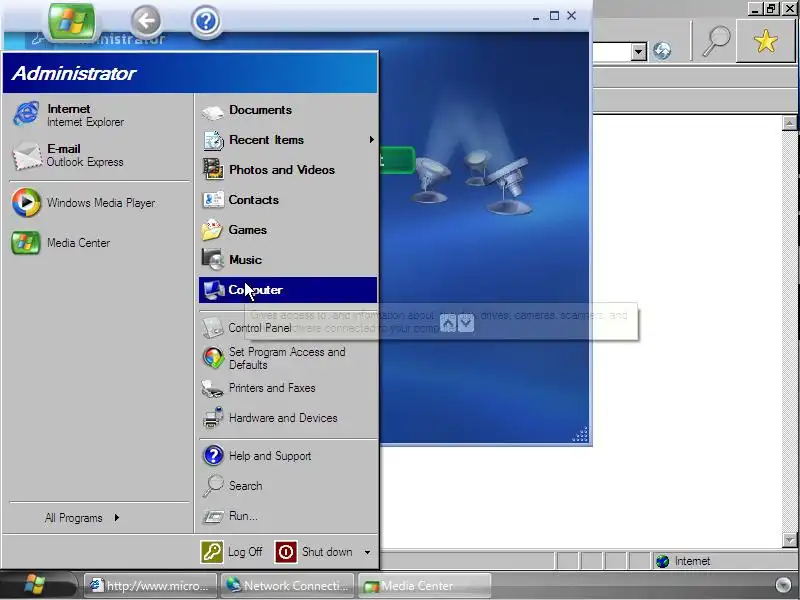
Task: Click the Media Center channel up arrow
Action: coord(448,323)
